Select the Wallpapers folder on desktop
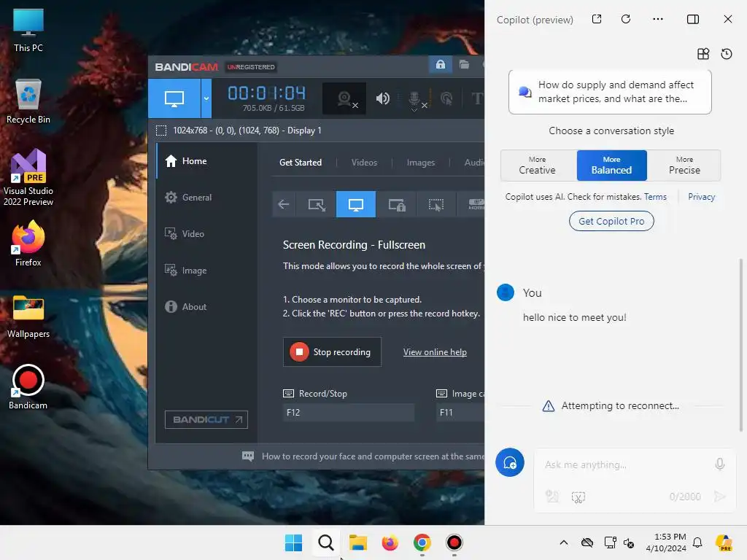 28,316
